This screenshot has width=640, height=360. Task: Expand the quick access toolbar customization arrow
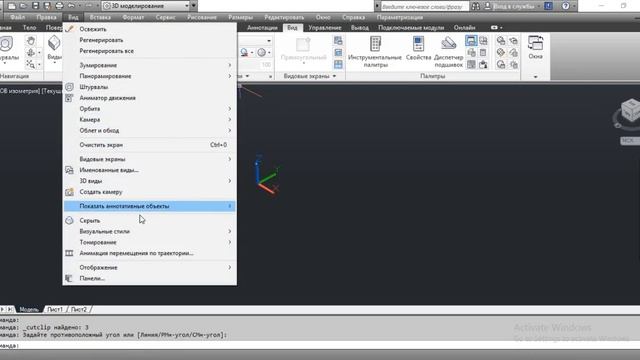coord(194,6)
